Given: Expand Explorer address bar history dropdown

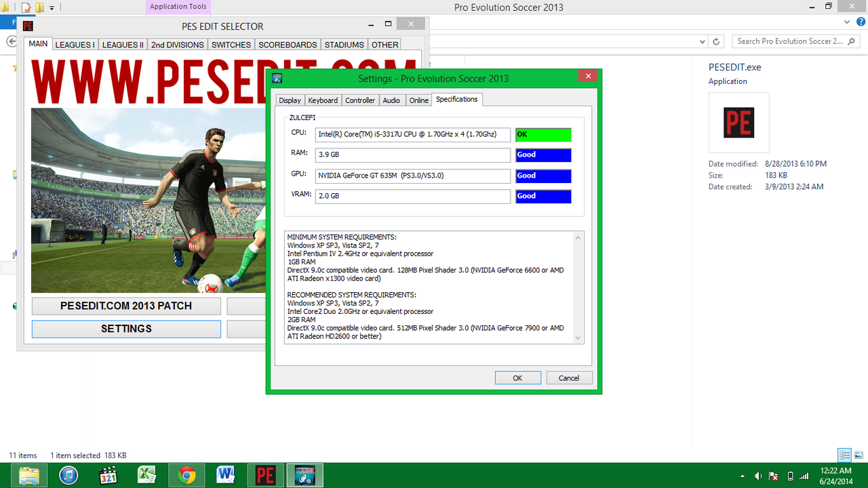Looking at the screenshot, I should coord(703,41).
